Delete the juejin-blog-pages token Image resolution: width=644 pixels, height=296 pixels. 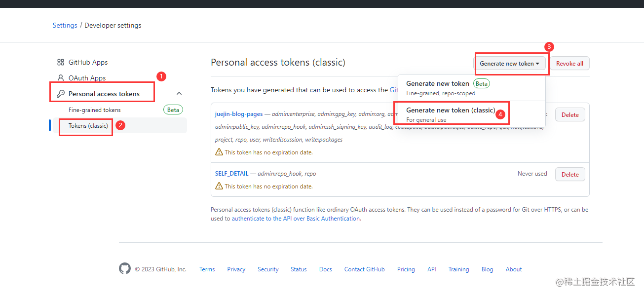(x=570, y=115)
